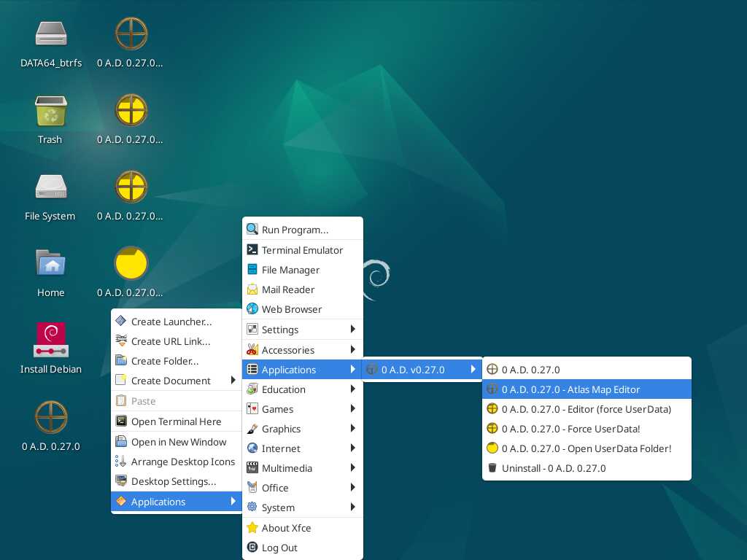Screen dimensions: 747x560
Task: Click the Web Browser globe icon
Action: pyautogui.click(x=252, y=309)
